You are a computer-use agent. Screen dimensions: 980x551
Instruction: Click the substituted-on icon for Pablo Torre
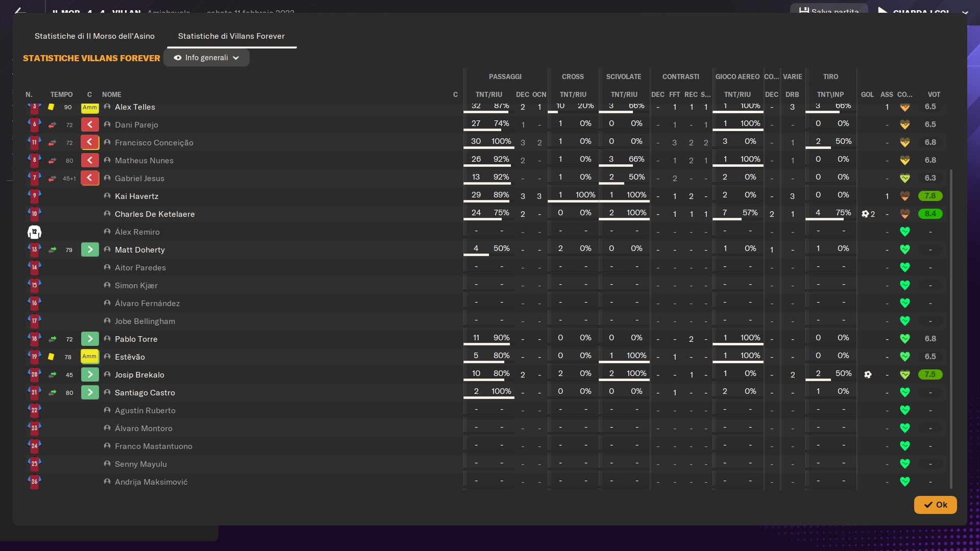click(x=90, y=339)
